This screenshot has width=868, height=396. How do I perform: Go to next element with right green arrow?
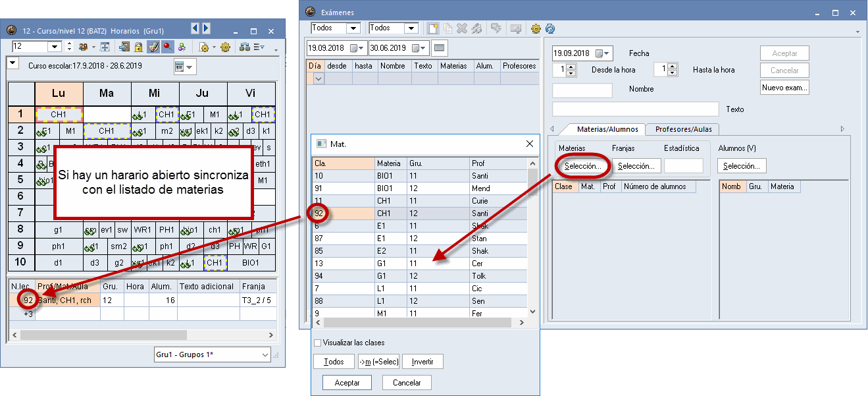(206, 28)
